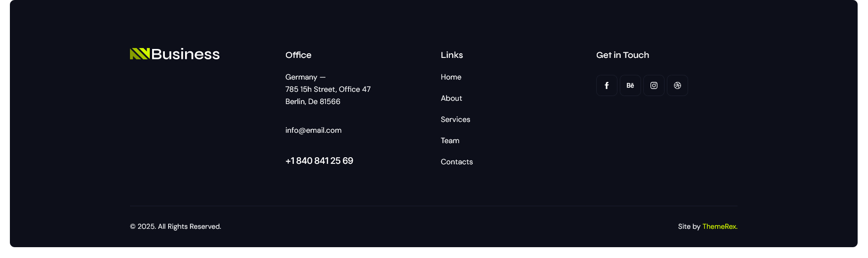Click the phone number +1 840 841 25 69
This screenshot has width=868, height=258.
pyautogui.click(x=319, y=161)
